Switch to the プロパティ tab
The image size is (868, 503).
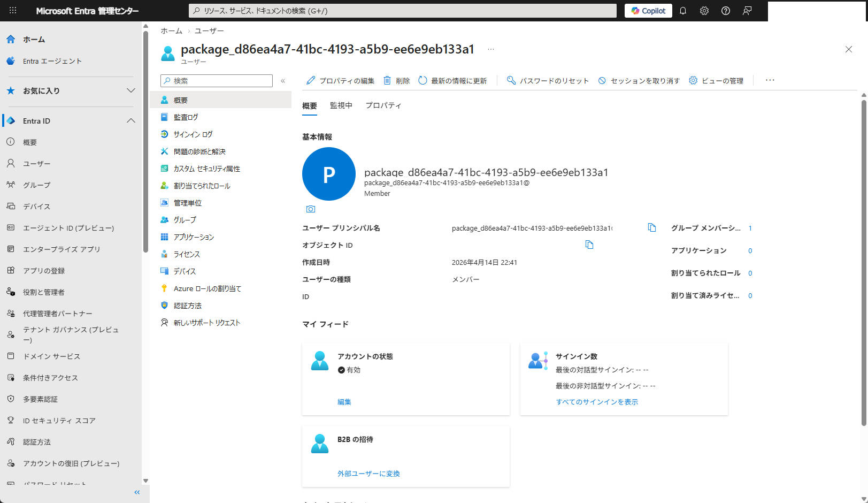[x=383, y=105]
